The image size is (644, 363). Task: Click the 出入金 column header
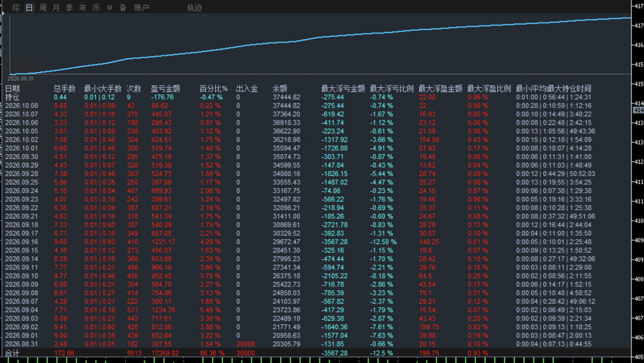coord(247,89)
